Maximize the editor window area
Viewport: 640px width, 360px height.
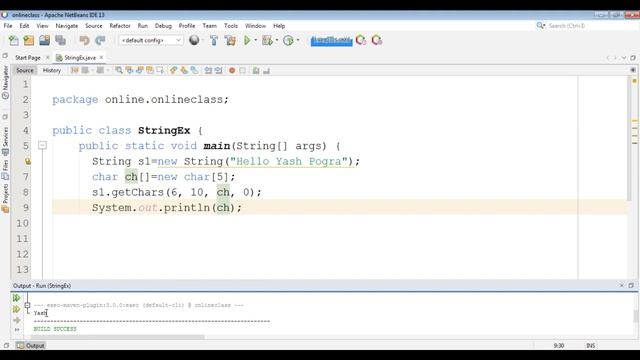coord(633,58)
